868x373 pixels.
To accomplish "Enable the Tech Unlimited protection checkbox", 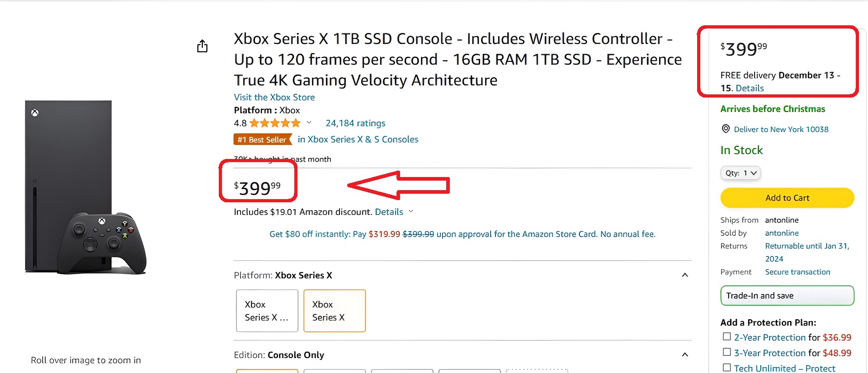I will (x=726, y=367).
